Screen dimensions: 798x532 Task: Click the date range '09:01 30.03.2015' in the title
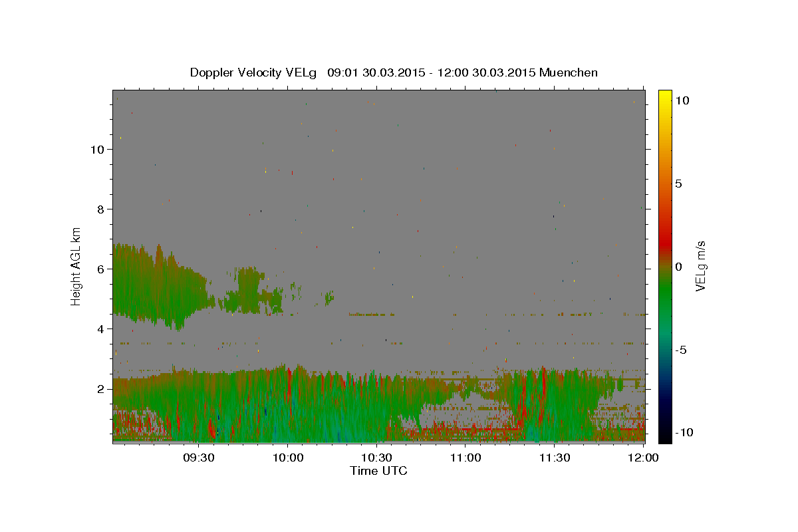(x=376, y=72)
